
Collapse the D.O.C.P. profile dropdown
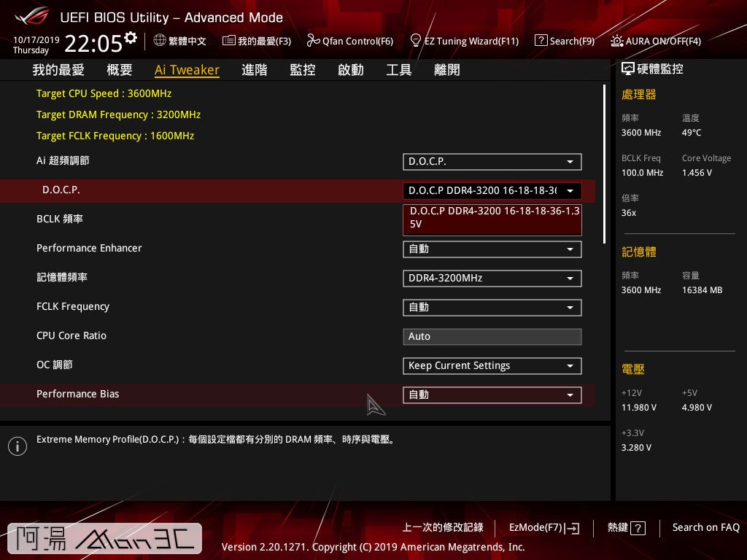coord(492,190)
